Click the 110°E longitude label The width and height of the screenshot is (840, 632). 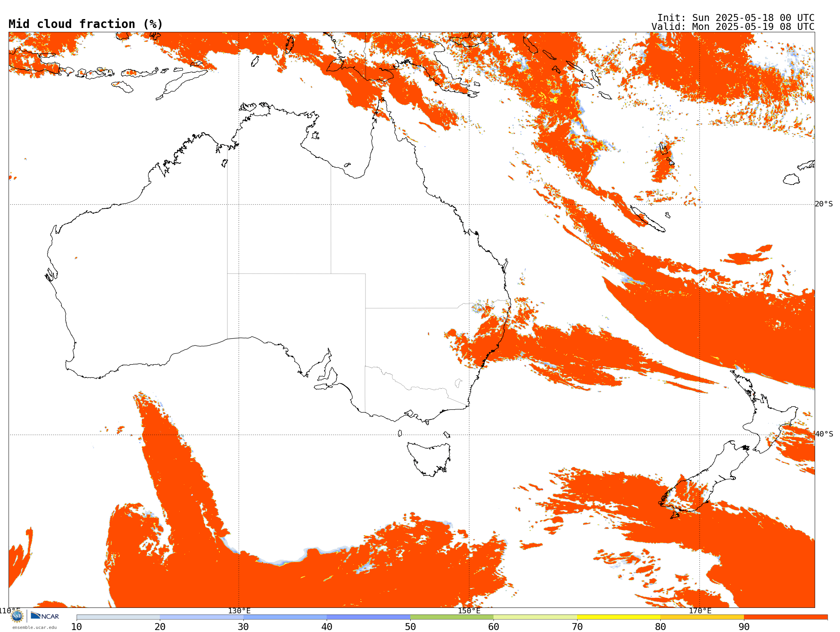(10, 611)
